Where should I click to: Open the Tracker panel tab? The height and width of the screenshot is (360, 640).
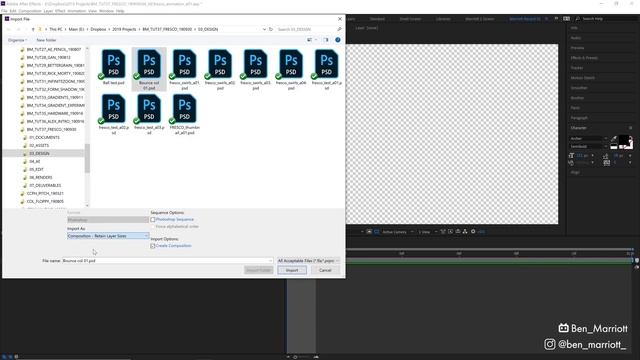(577, 68)
